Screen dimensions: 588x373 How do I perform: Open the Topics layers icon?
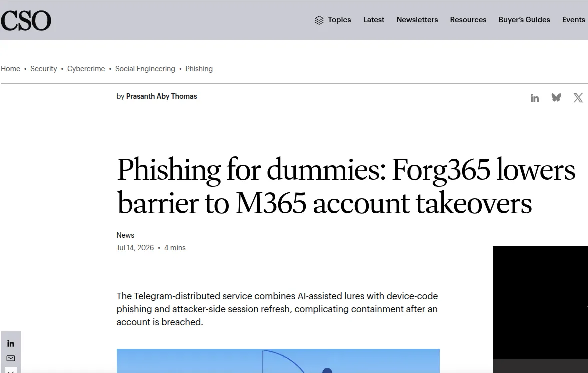pyautogui.click(x=319, y=20)
